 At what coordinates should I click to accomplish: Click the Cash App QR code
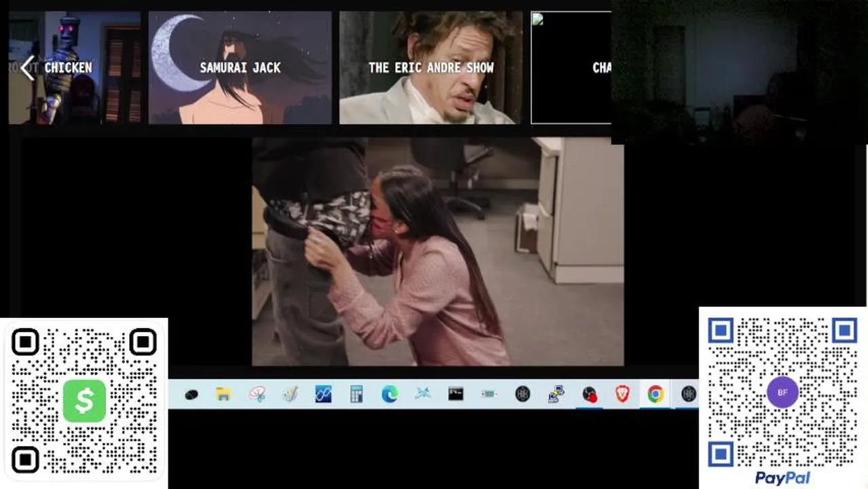click(84, 401)
